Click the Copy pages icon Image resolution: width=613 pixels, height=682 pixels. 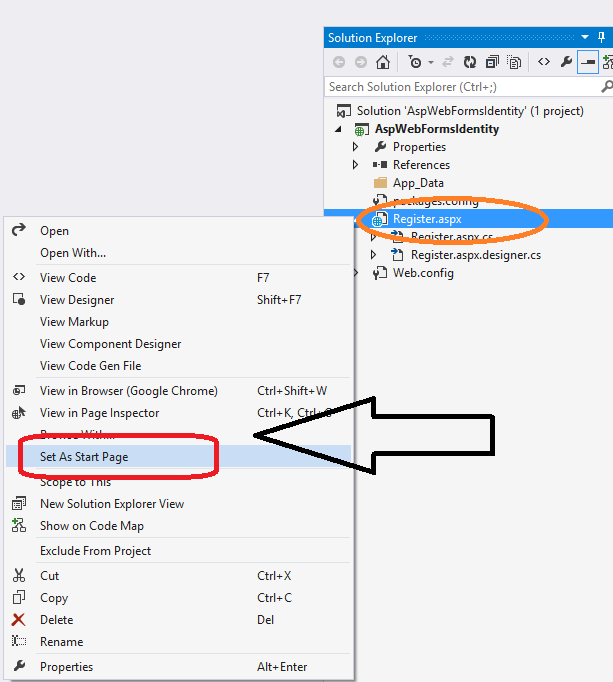coord(19,597)
